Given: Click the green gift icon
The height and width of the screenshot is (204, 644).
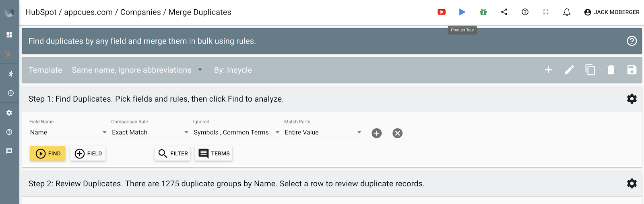Looking at the screenshot, I should pyautogui.click(x=483, y=12).
